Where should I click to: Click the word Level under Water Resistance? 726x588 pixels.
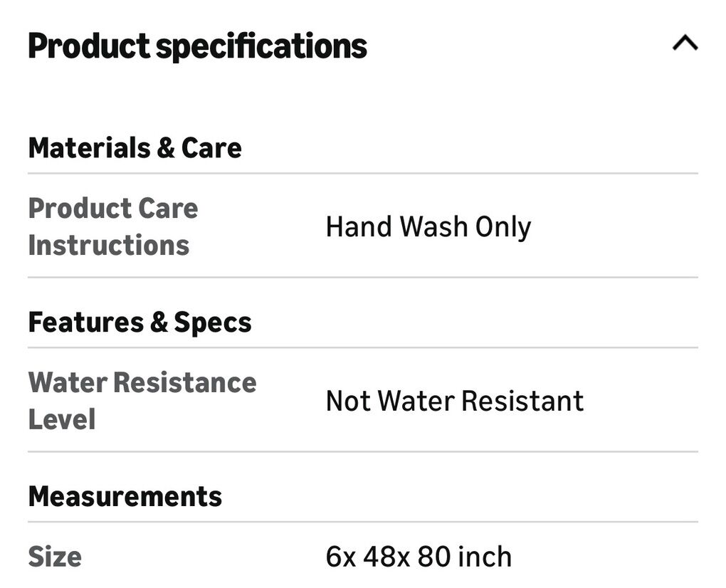62,419
